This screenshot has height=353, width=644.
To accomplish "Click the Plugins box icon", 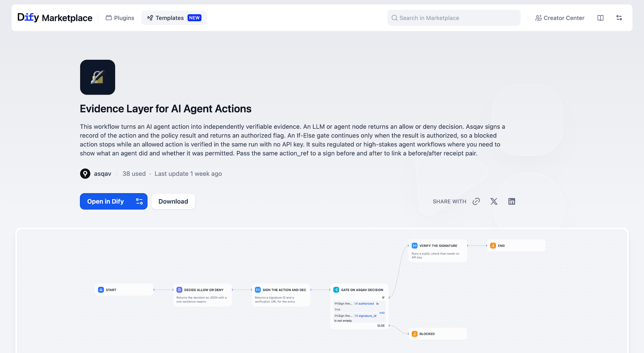I will 108,18.
